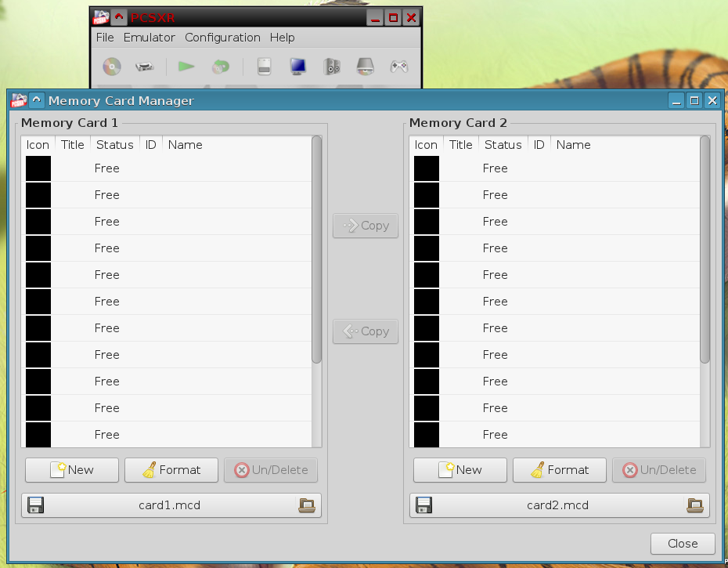Click the left-pointing Copy button
Screen dimensions: 728x568
click(x=366, y=331)
